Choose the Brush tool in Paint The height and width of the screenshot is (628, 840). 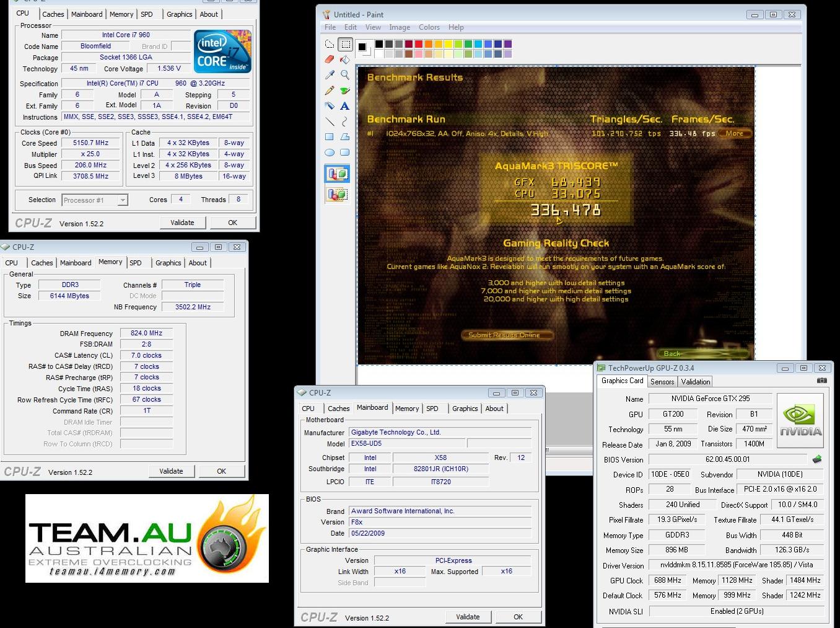pos(345,91)
